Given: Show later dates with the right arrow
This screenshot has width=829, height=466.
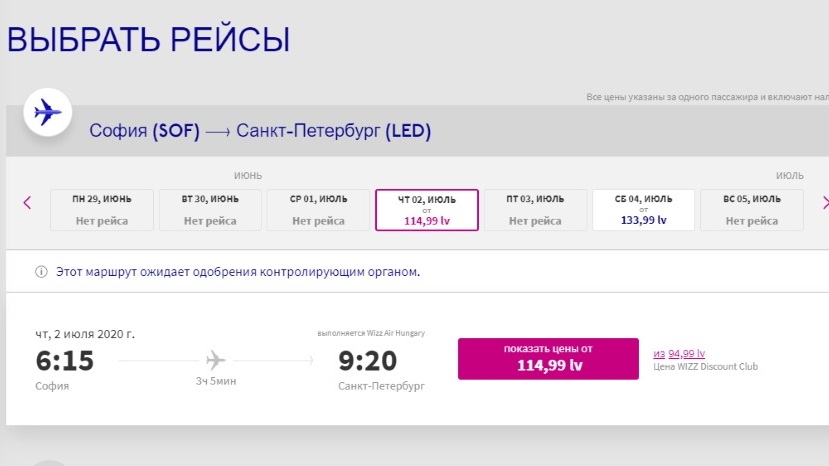Looking at the screenshot, I should (824, 203).
